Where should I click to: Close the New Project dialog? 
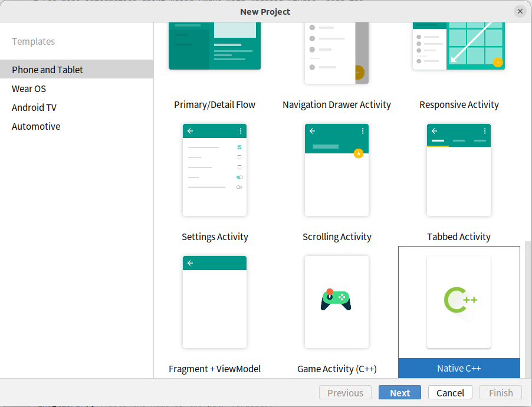(520, 11)
